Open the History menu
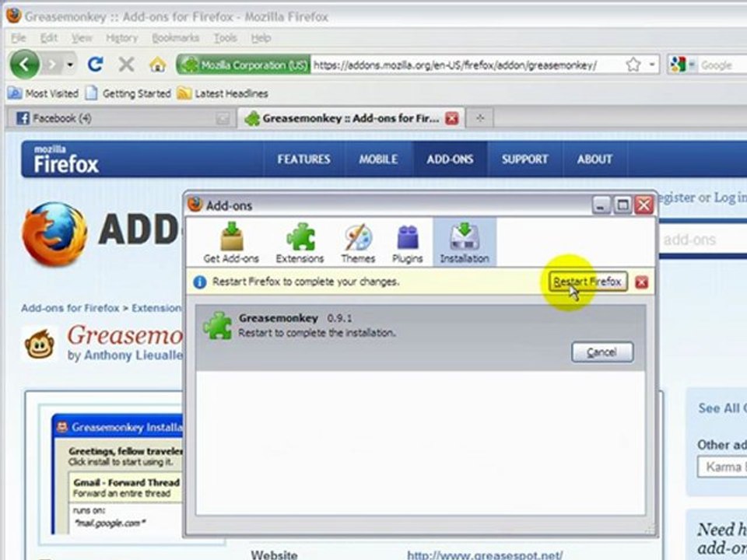The height and width of the screenshot is (560, 747). coord(121,38)
